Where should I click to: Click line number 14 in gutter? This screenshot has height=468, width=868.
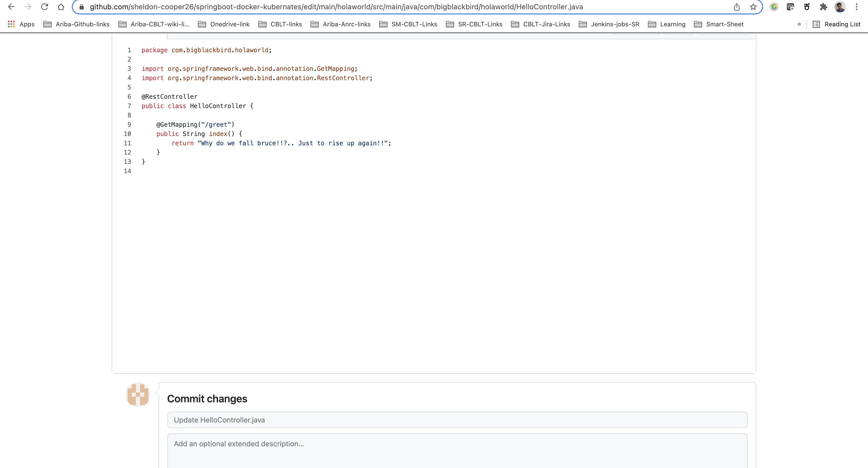pos(127,171)
